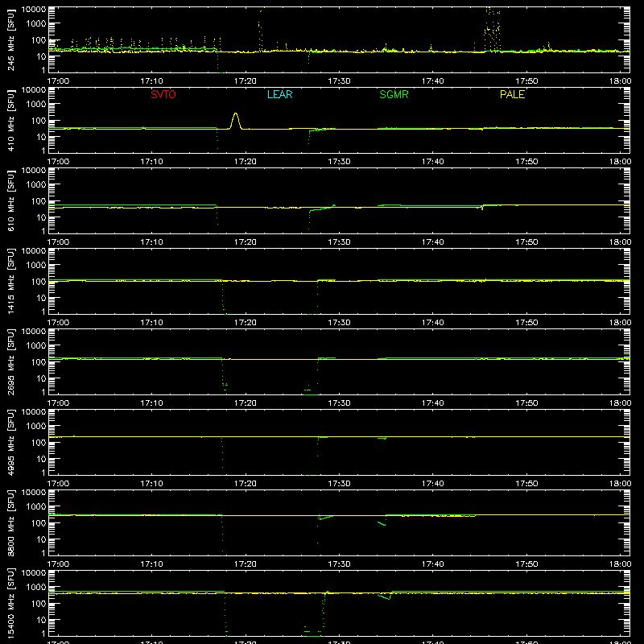Screen dimensions: 644x644
Task: Click the red SVTO station label
Action: point(163,94)
